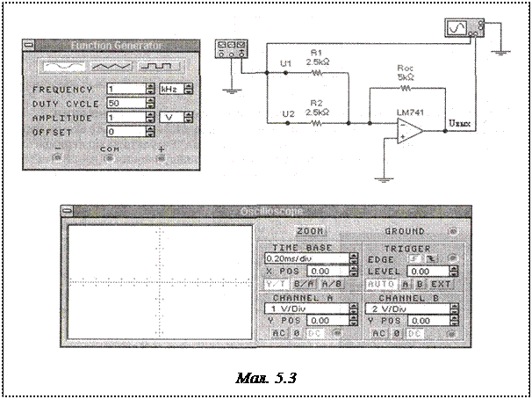Viewport: 532px width, 399px height.
Task: Select rising edge trigger
Action: [414, 258]
